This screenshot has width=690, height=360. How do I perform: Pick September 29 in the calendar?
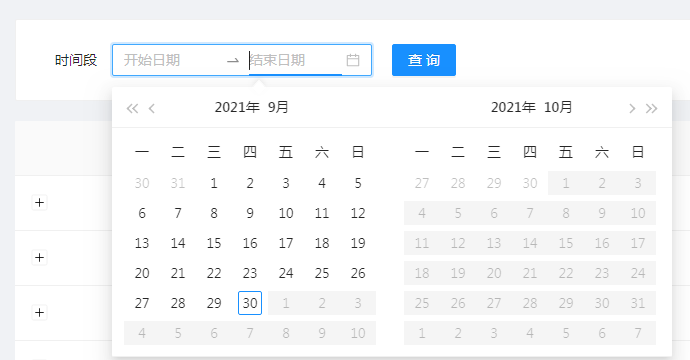(x=214, y=303)
